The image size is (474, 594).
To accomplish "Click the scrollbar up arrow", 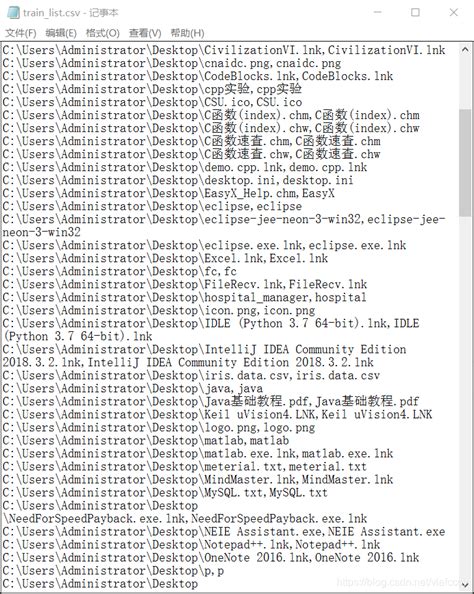I will coord(465,50).
